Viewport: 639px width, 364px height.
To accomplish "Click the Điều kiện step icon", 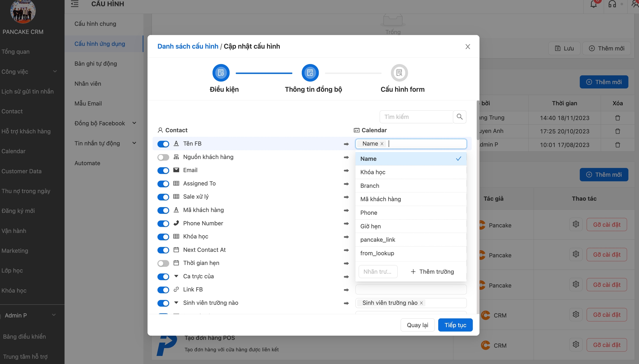I will (221, 73).
